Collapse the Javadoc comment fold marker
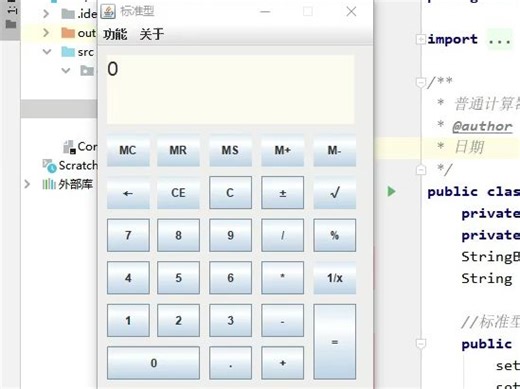Image resolution: width=520 pixels, height=389 pixels. [x=421, y=82]
